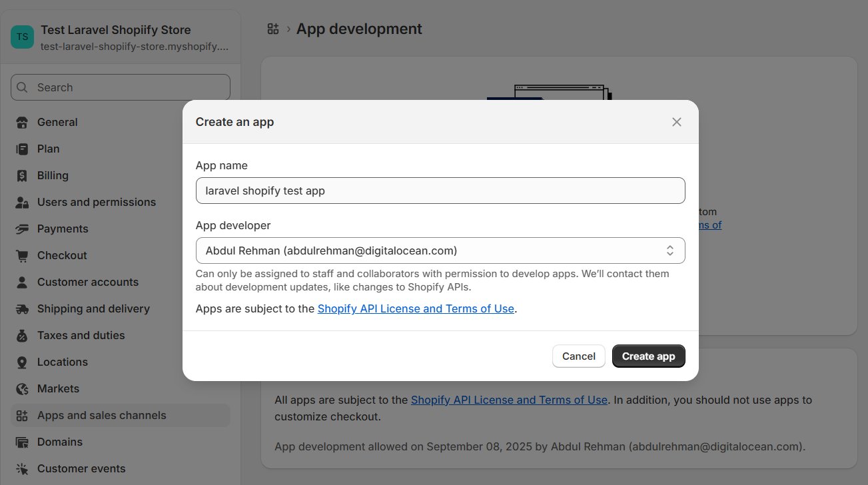868x485 pixels.
Task: Select Taxes and duties
Action: (121, 336)
